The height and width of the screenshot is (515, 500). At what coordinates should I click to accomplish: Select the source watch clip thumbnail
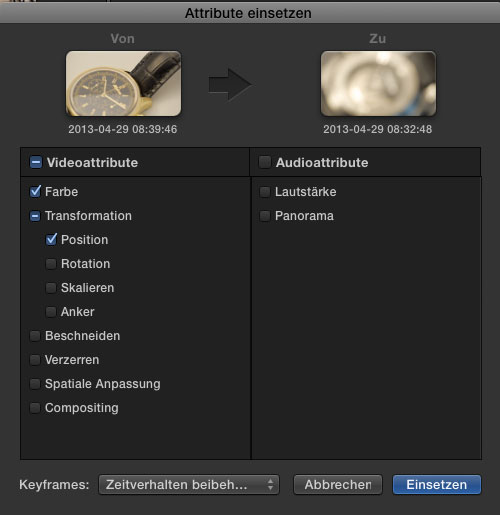pos(123,84)
